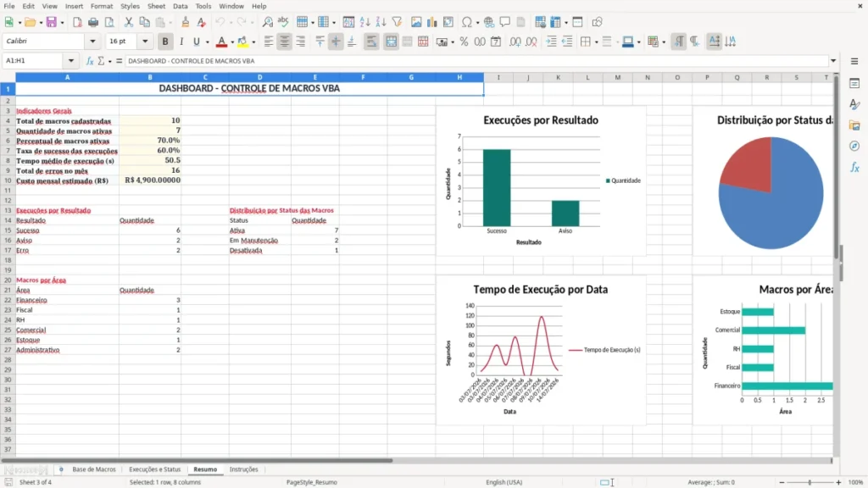Open the font name dropdown

click(x=92, y=41)
